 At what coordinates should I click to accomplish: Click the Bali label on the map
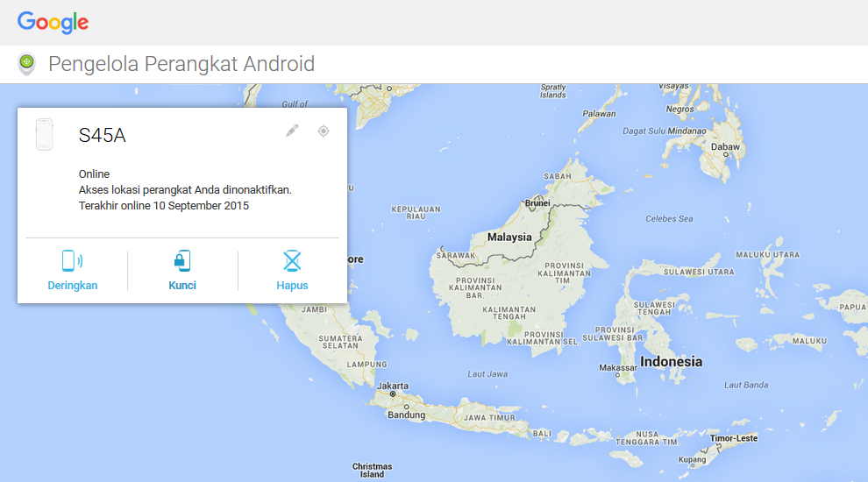[x=542, y=433]
